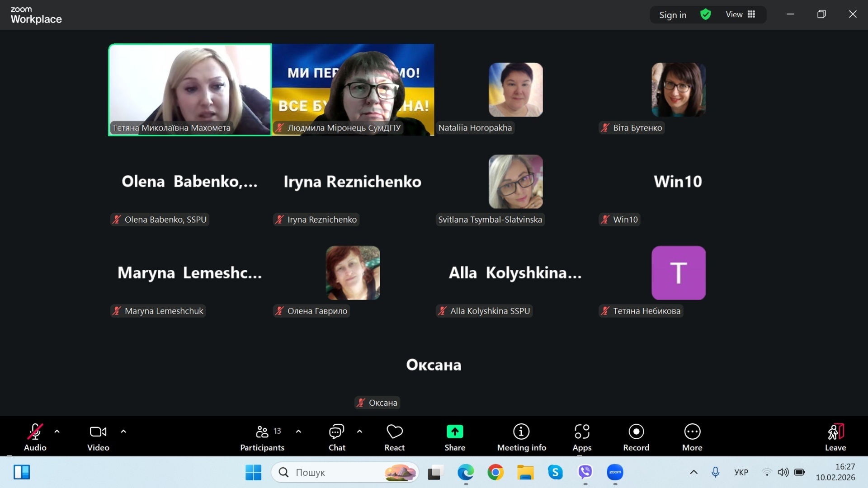Image resolution: width=868 pixels, height=488 pixels.
Task: Toggle camera with Video button
Action: [98, 437]
